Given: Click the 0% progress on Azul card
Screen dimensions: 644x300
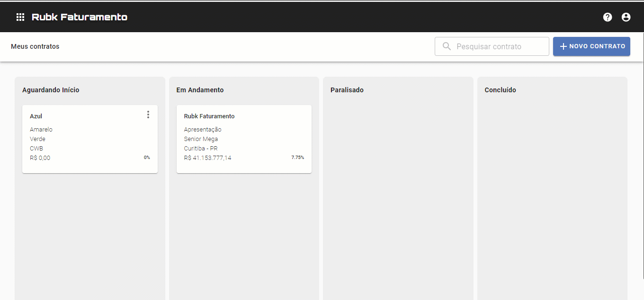Looking at the screenshot, I should [147, 158].
